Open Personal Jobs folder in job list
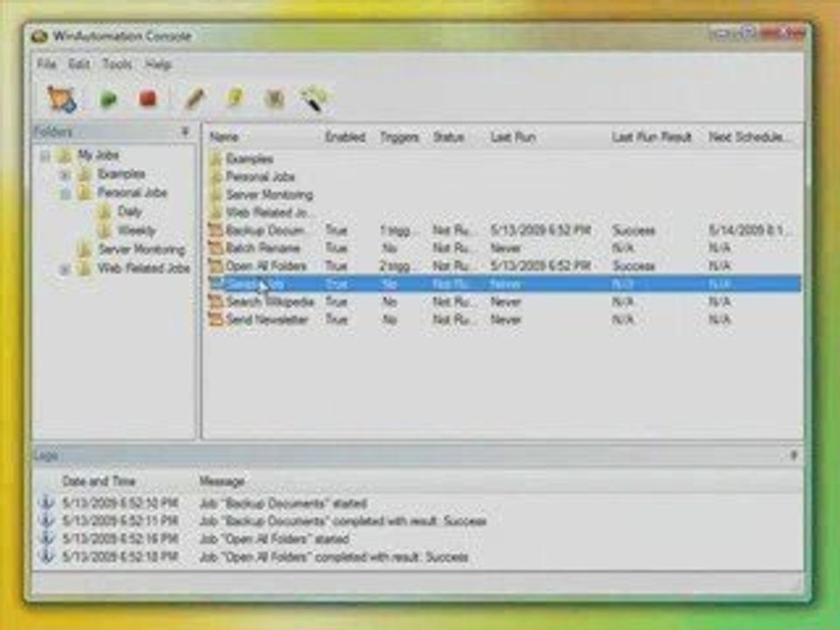Image resolution: width=840 pixels, height=630 pixels. coord(261,177)
